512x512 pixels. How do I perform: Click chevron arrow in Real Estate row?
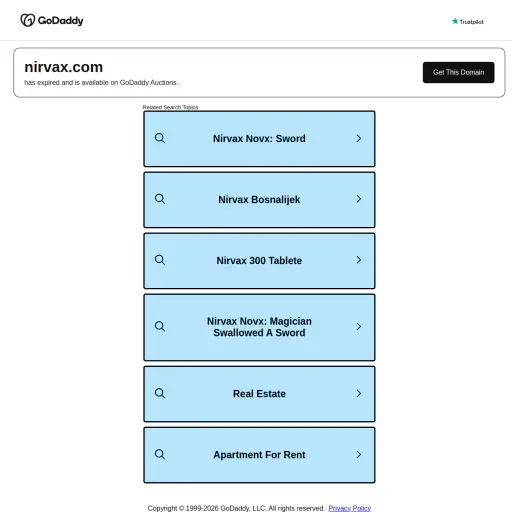[359, 394]
